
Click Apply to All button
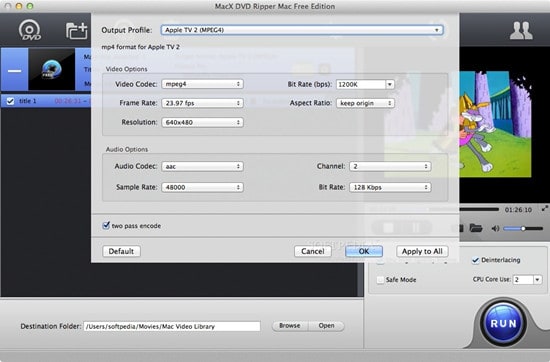(x=422, y=251)
